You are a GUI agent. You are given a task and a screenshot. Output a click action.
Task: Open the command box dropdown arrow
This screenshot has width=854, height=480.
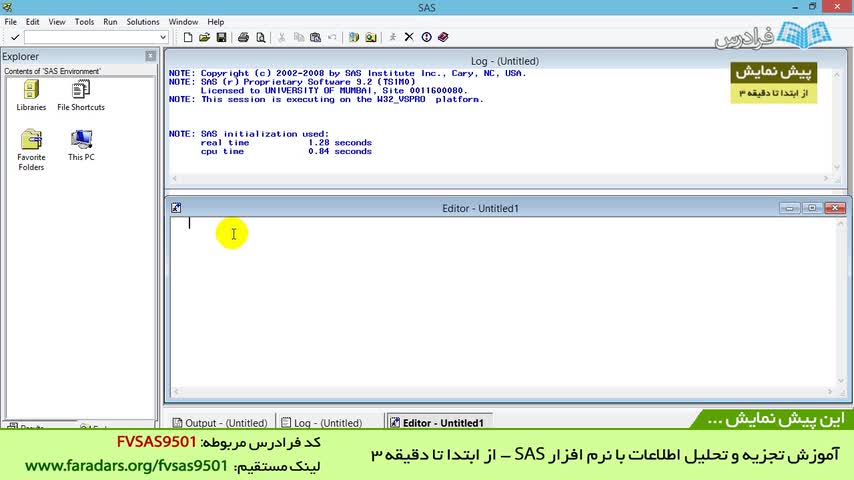[163, 37]
